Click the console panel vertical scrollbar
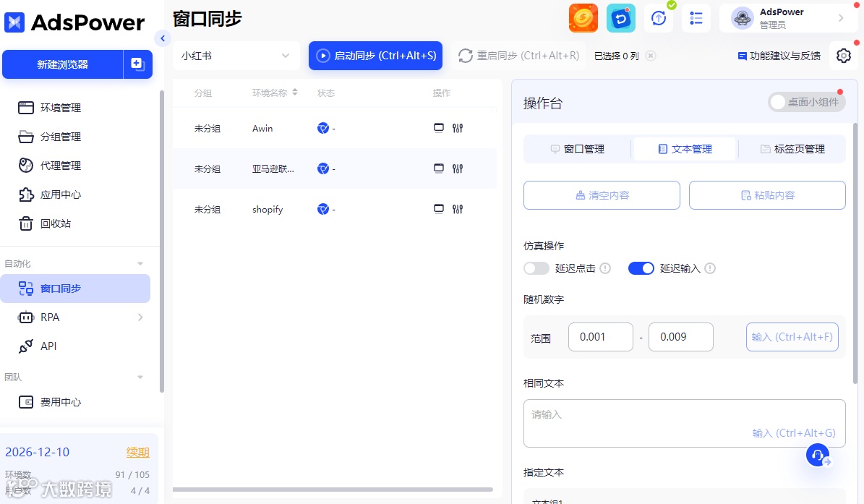The height and width of the screenshot is (504, 864). 855,253
